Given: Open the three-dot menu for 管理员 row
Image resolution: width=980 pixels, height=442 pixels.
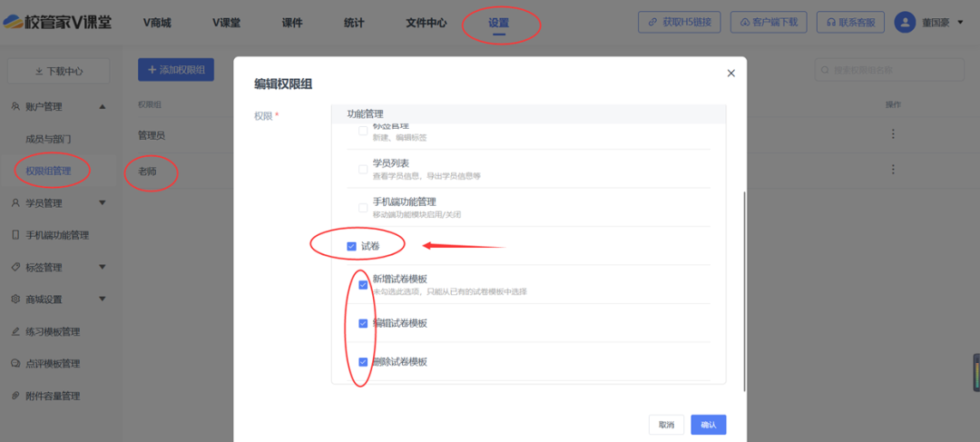Looking at the screenshot, I should (x=893, y=134).
